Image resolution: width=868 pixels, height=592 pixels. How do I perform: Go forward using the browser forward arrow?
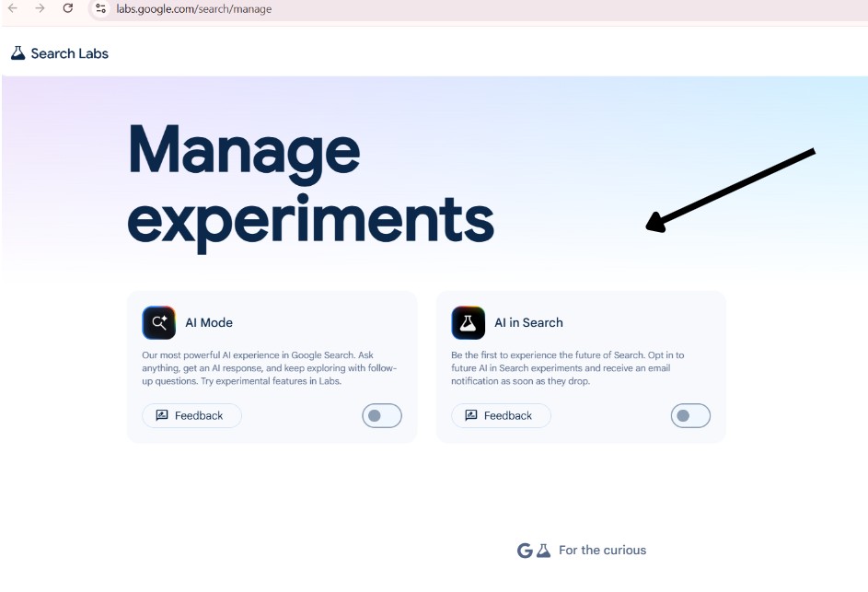[40, 8]
